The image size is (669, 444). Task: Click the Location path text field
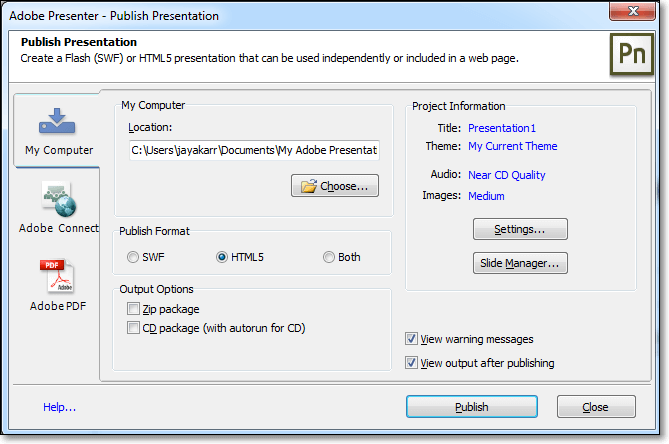pyautogui.click(x=254, y=150)
